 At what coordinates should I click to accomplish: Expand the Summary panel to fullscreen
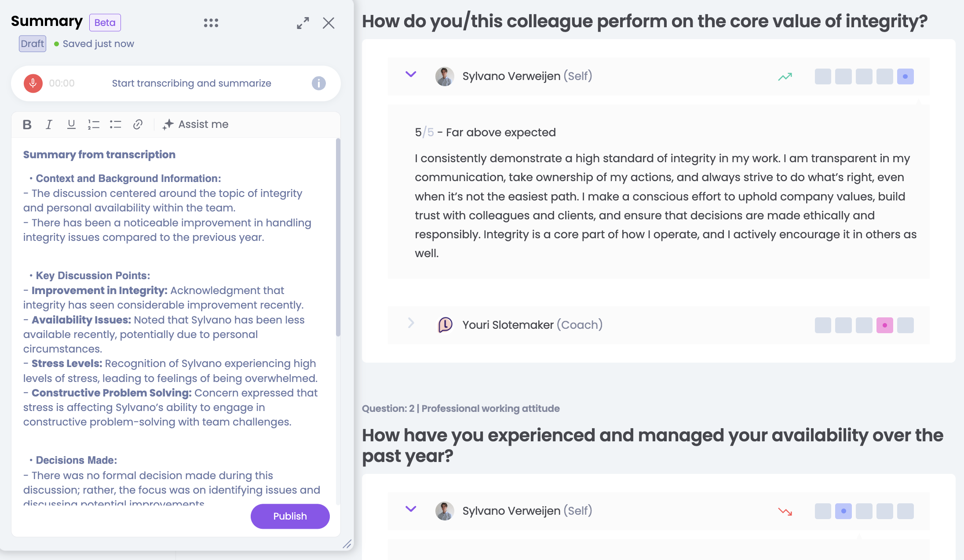click(303, 23)
